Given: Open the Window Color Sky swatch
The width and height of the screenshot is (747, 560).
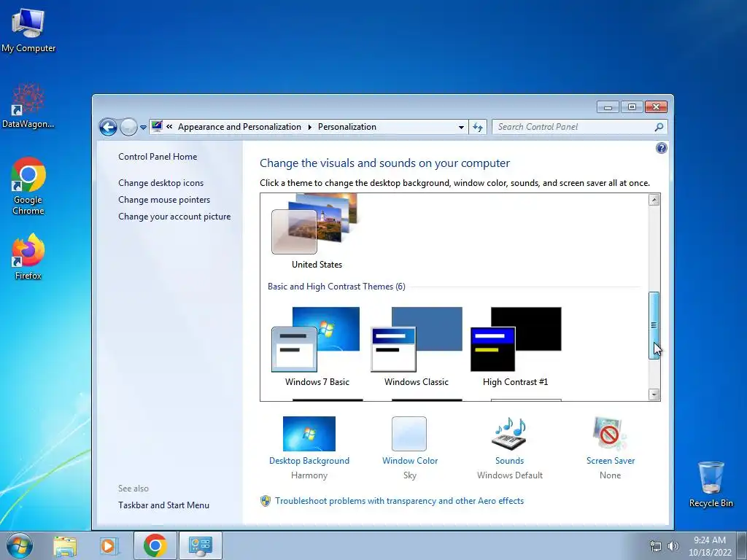Looking at the screenshot, I should [409, 434].
